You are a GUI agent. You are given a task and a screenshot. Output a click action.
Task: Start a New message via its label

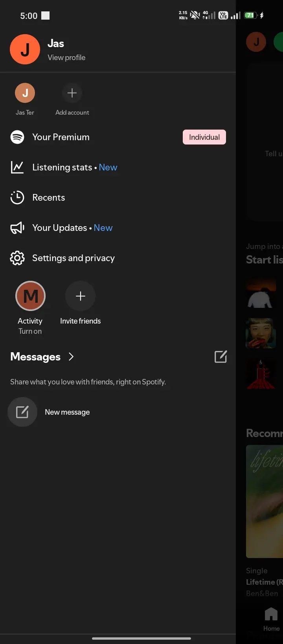pyautogui.click(x=67, y=412)
